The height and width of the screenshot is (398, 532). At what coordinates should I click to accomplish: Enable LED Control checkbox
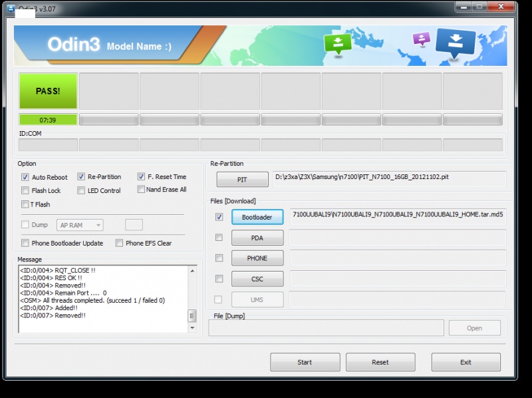pos(81,190)
